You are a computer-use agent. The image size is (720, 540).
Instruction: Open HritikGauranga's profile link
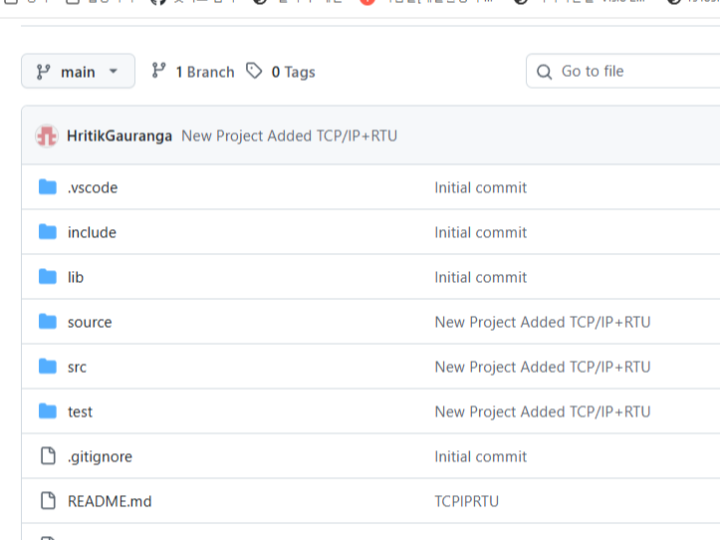coord(119,136)
